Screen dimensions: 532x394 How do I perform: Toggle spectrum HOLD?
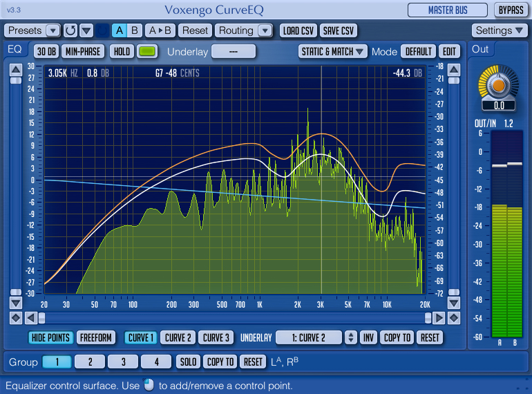[122, 52]
